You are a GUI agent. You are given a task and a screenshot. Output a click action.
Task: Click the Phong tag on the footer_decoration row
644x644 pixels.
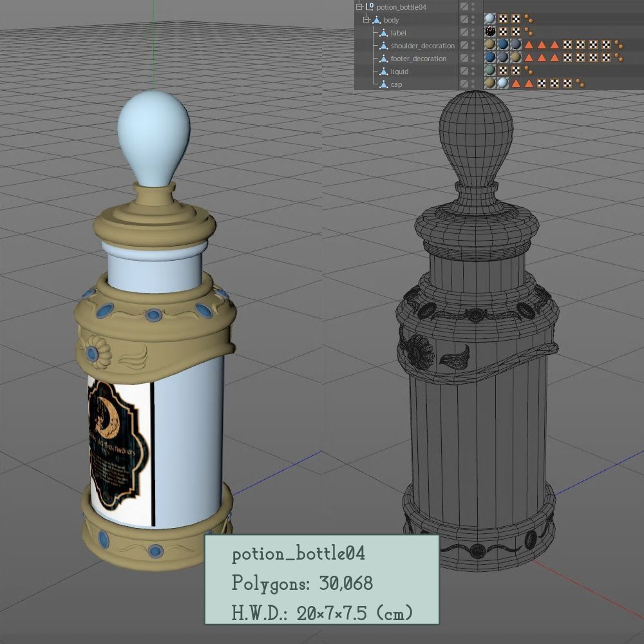pyautogui.click(x=619, y=57)
